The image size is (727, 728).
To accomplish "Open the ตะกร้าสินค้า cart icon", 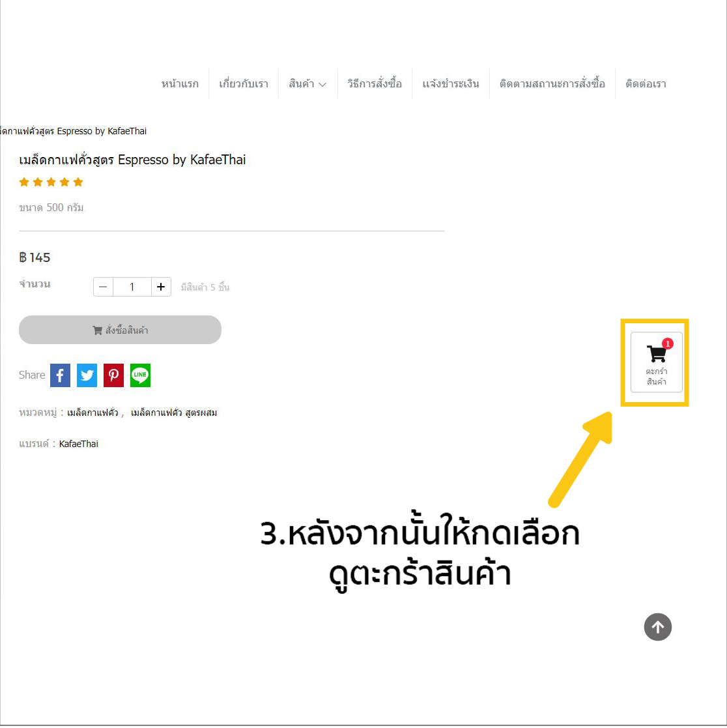I will 656,362.
